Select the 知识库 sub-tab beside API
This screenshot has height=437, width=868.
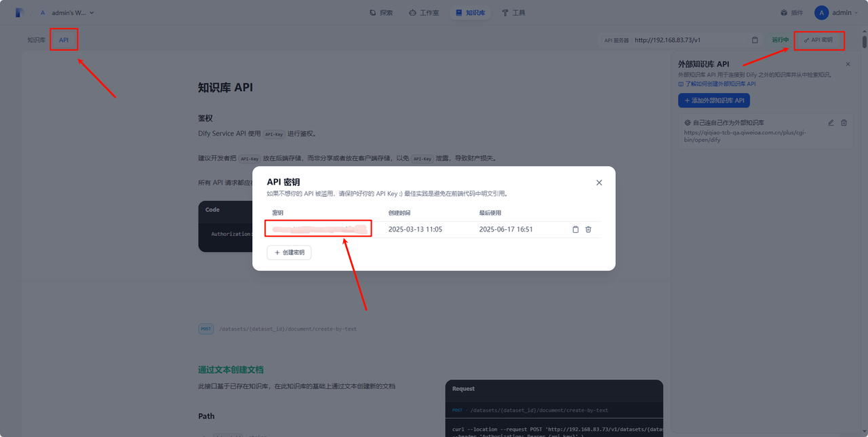pyautogui.click(x=37, y=40)
